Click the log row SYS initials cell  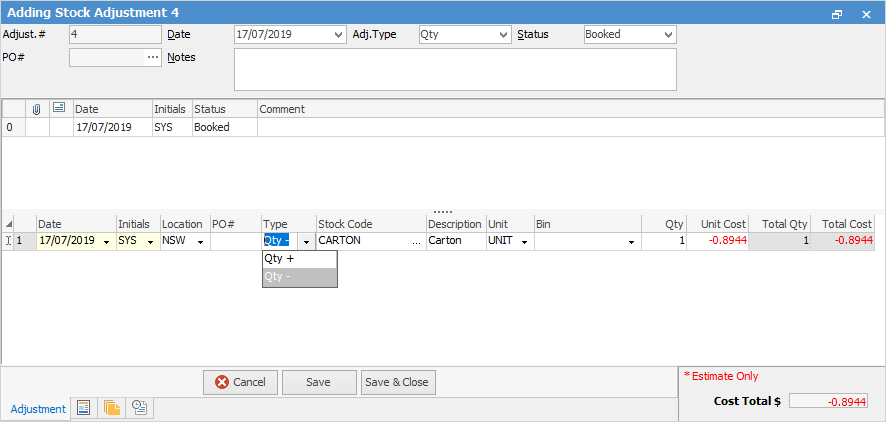(x=172, y=128)
